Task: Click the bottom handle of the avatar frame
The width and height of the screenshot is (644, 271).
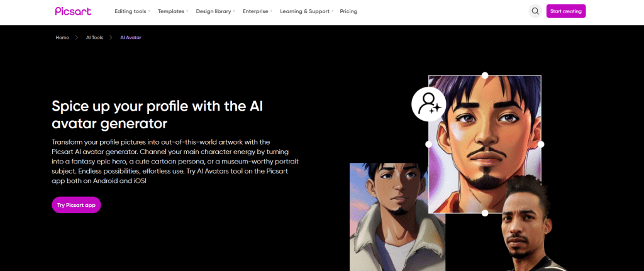Action: tap(485, 214)
